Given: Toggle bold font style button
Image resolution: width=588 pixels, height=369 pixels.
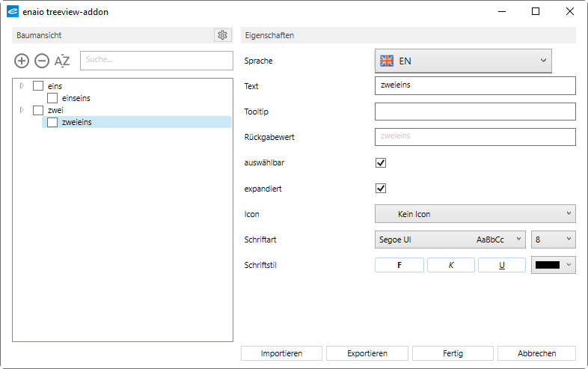Looking at the screenshot, I should pyautogui.click(x=399, y=265).
